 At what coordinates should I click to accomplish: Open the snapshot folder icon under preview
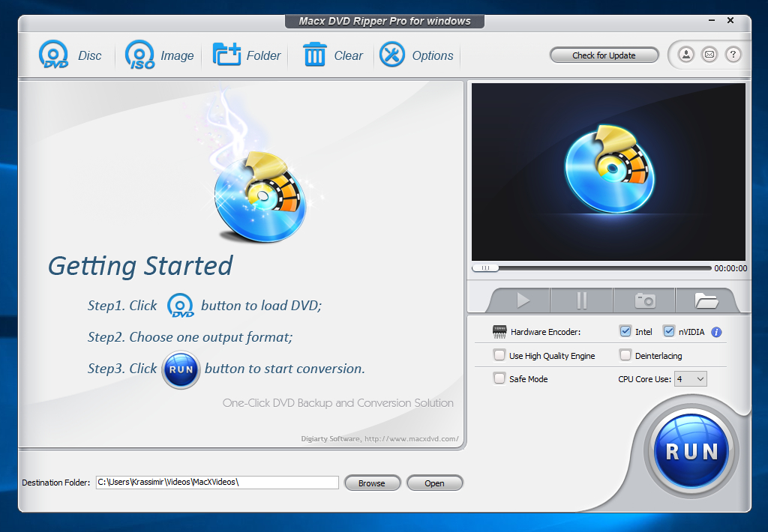[706, 300]
